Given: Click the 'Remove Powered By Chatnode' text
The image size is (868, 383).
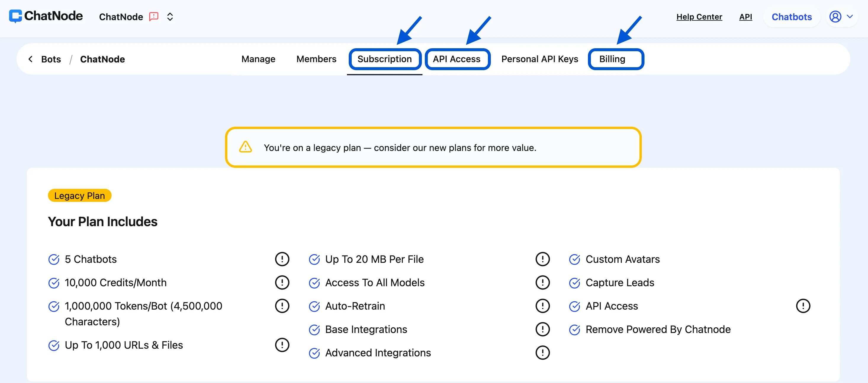Looking at the screenshot, I should click(658, 329).
